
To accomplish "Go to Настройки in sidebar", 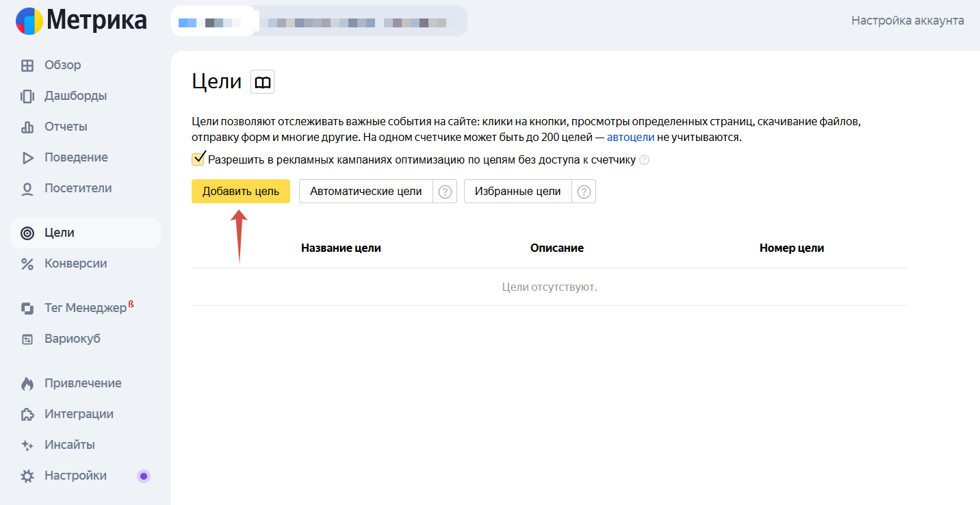I will click(75, 476).
